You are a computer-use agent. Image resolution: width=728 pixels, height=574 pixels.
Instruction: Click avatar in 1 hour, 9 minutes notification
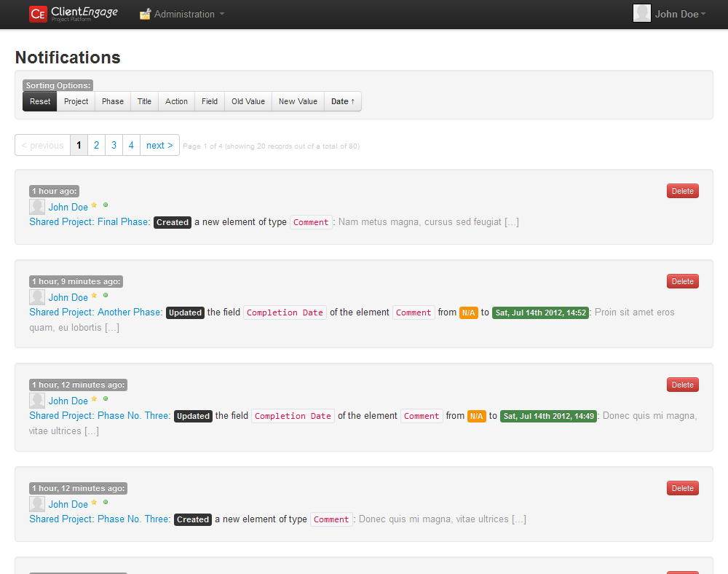coord(37,297)
